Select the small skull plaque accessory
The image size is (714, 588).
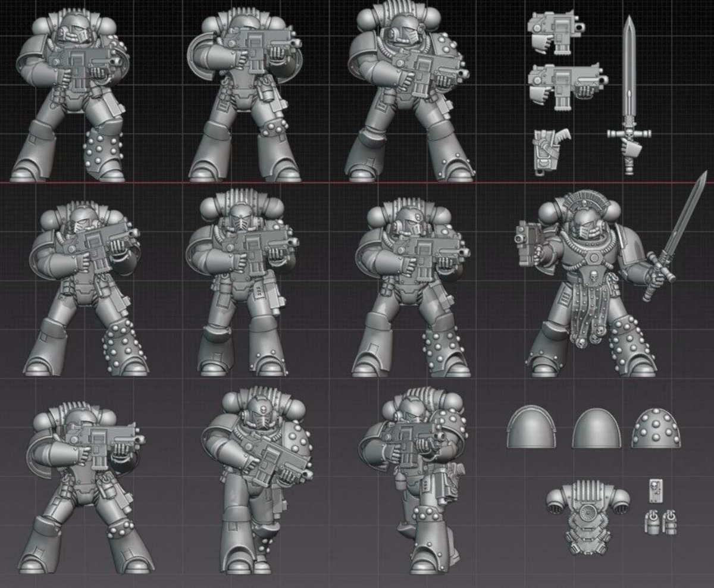[655, 490]
